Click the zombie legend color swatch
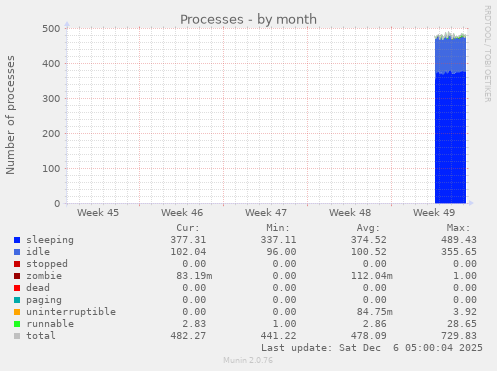Screen dimensions: 497x371 (x=17, y=276)
